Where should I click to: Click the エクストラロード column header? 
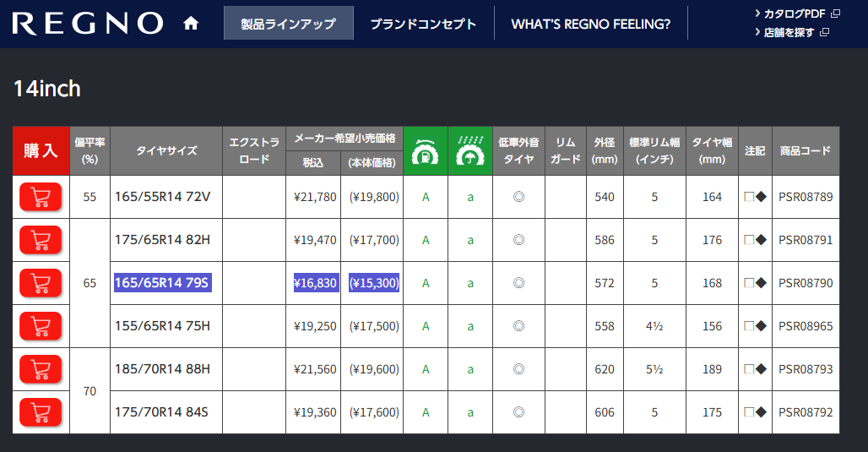pyautogui.click(x=254, y=150)
